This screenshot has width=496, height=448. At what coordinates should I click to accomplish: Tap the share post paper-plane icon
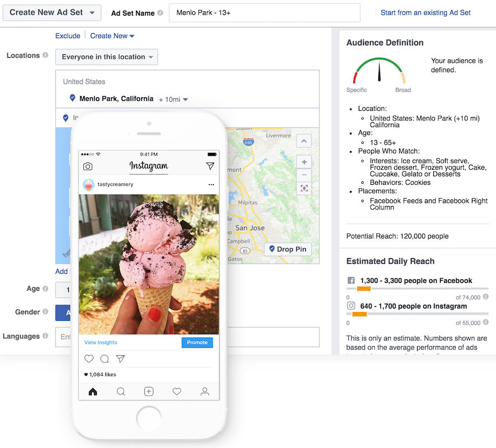(x=120, y=358)
